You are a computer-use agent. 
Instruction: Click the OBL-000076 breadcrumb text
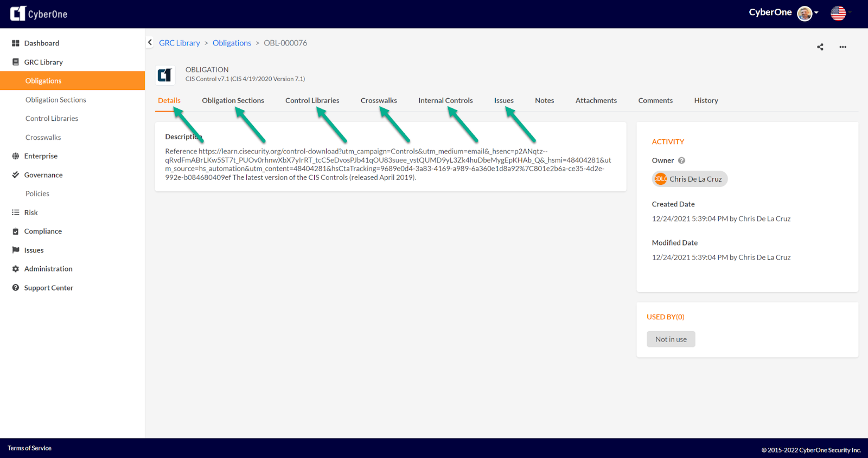pyautogui.click(x=285, y=43)
